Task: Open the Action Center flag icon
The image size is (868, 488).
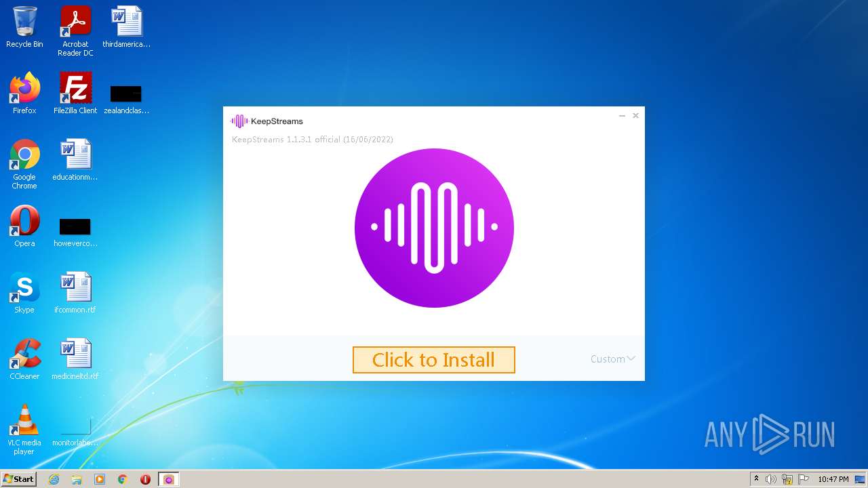Action: (804, 479)
